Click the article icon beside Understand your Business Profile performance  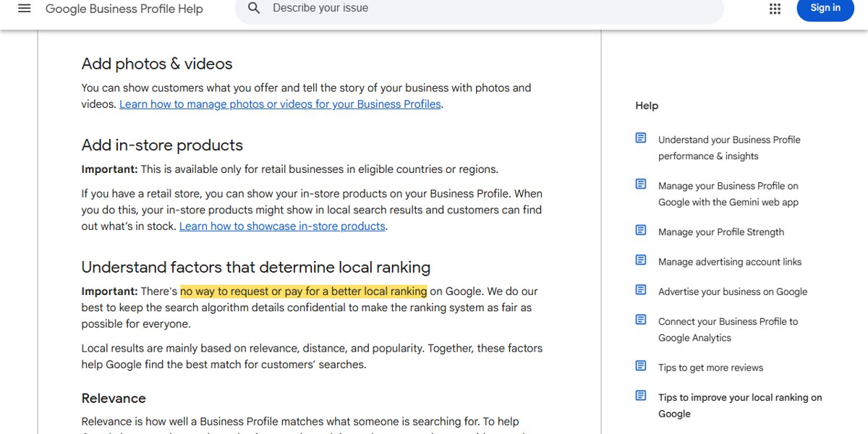pyautogui.click(x=641, y=138)
